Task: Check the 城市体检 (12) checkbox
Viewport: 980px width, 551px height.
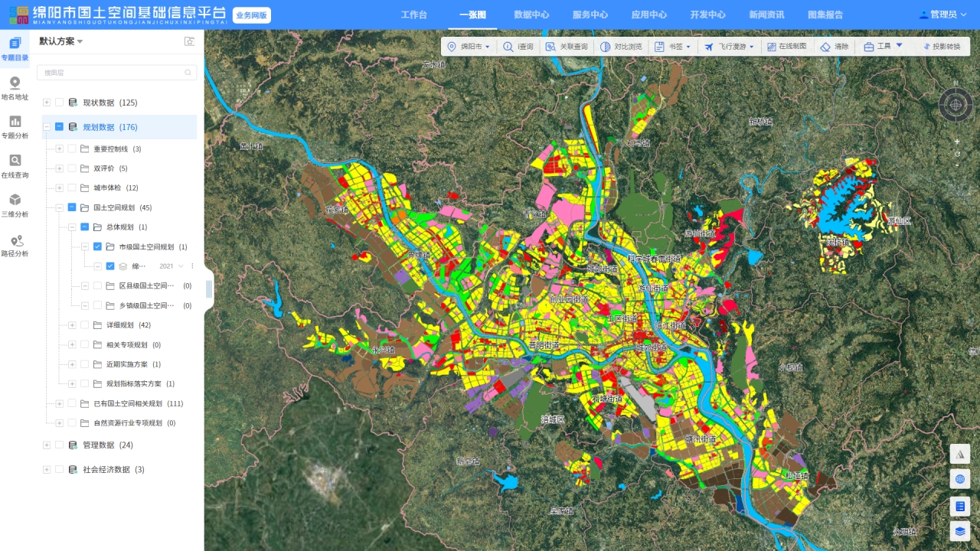Action: 72,187
